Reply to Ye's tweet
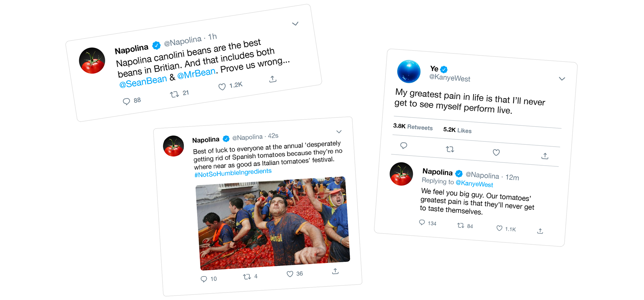 pos(403,146)
